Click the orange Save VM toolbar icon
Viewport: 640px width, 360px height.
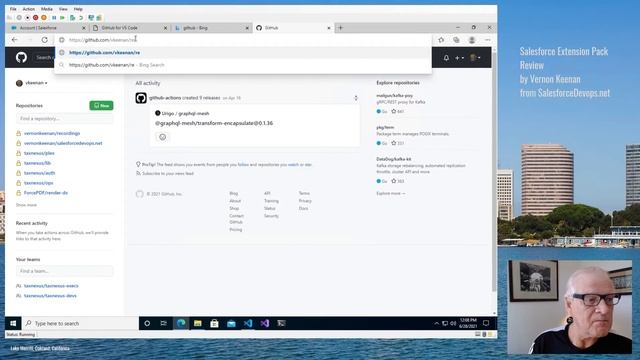pyautogui.click(x=44, y=18)
